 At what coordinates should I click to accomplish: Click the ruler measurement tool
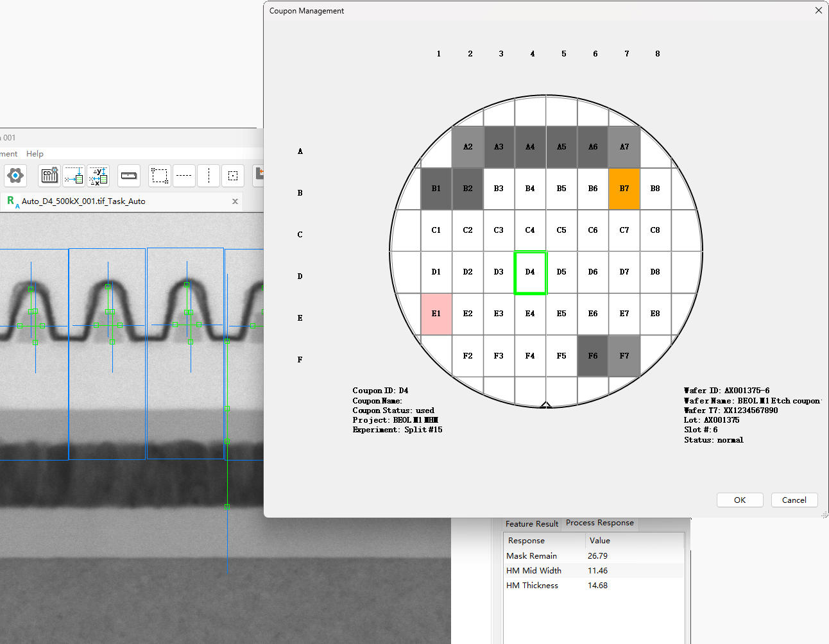(x=129, y=175)
